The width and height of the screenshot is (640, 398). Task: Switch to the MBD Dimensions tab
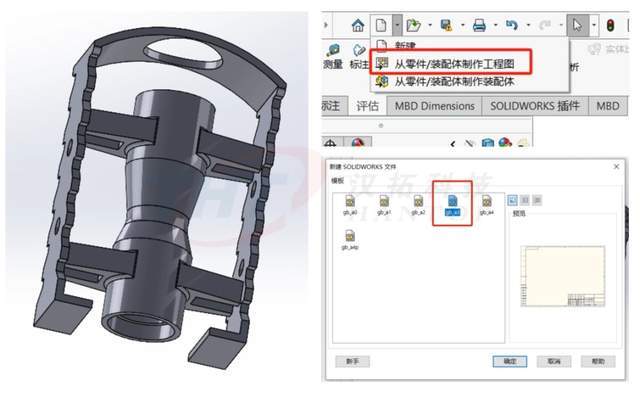coord(434,106)
